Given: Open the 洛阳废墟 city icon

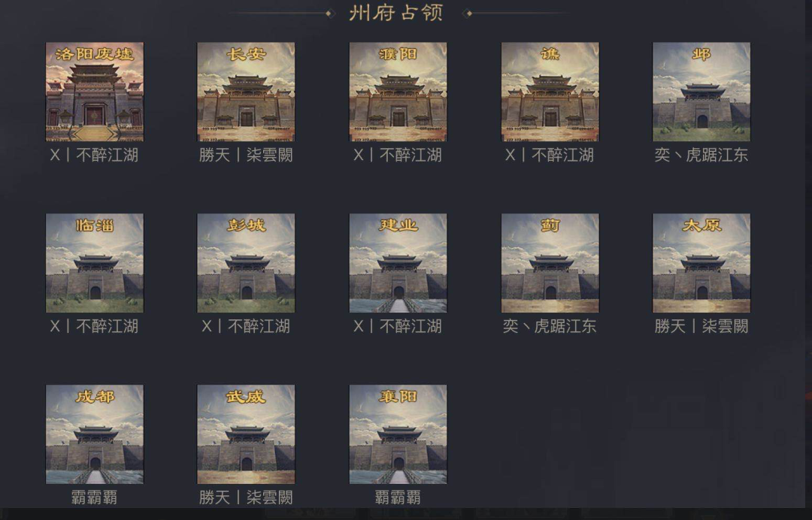Looking at the screenshot, I should pyautogui.click(x=95, y=92).
